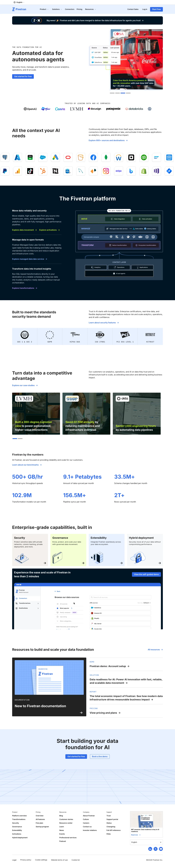
Task: Open the Azure icon in the connector grid
Action: point(17,157)
